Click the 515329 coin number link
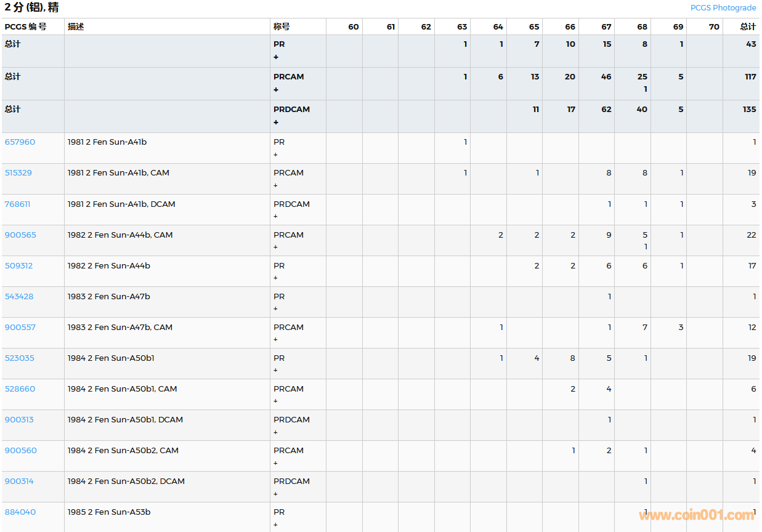Viewport: 762px width, 532px height. (x=18, y=173)
